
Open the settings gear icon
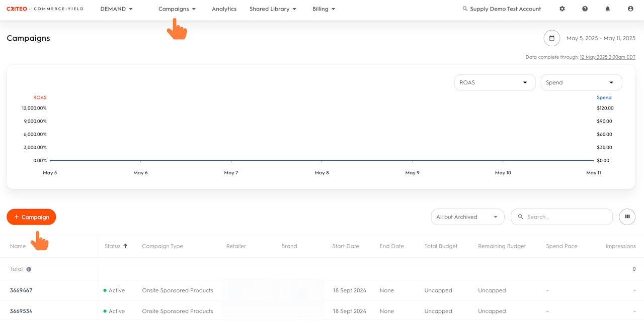(x=562, y=9)
